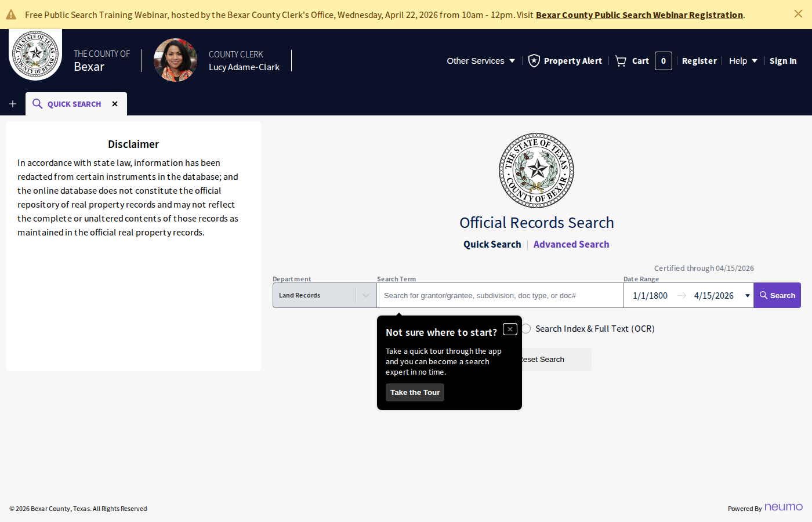This screenshot has height=522, width=812.
Task: Click the Sign In link
Action: (783, 60)
